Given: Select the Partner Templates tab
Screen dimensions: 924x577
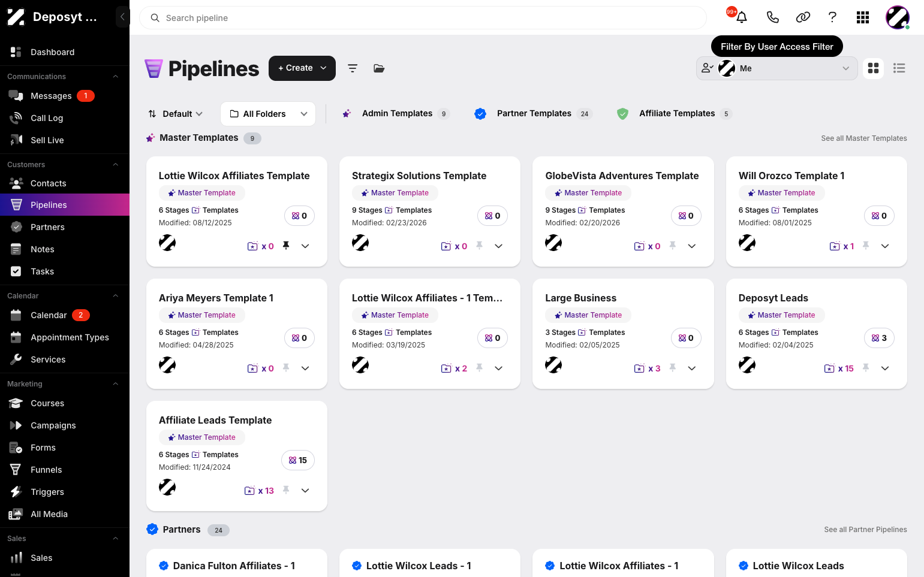Looking at the screenshot, I should pyautogui.click(x=533, y=114).
